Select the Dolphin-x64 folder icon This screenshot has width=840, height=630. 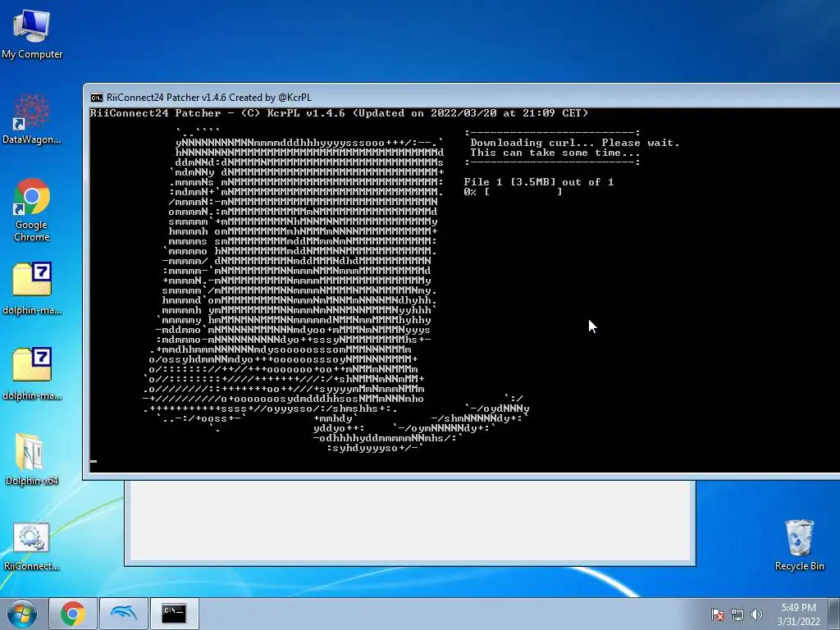32,459
